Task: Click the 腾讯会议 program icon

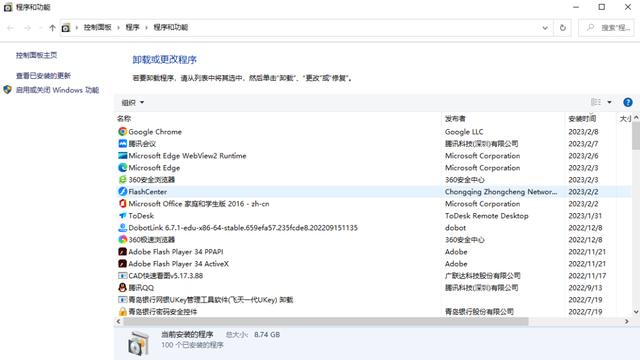Action: [x=122, y=144]
